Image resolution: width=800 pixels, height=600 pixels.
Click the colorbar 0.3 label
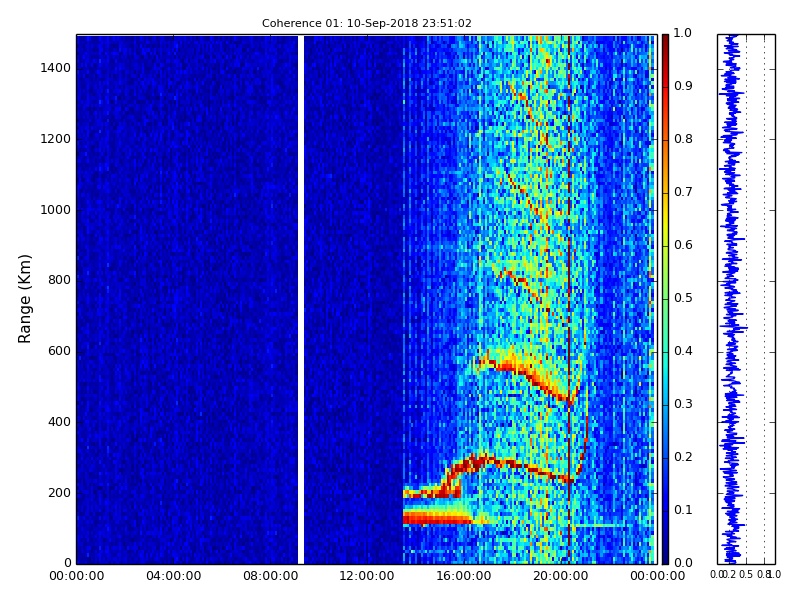tap(683, 404)
